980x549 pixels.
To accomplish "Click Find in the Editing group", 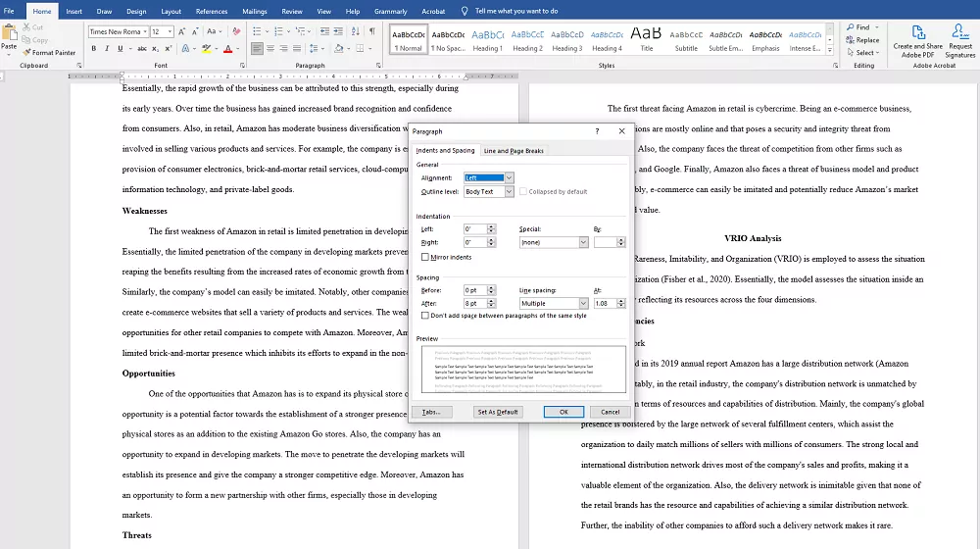I will pyautogui.click(x=861, y=27).
